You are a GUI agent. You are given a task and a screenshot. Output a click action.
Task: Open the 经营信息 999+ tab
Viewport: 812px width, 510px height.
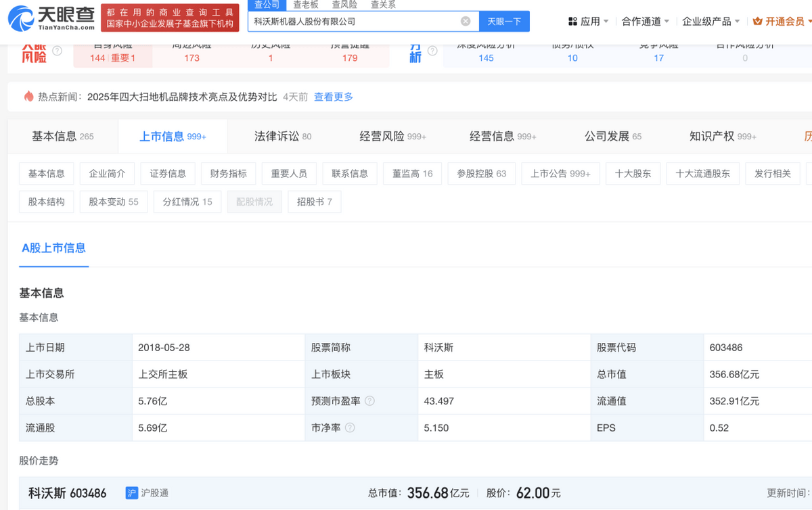coord(503,137)
